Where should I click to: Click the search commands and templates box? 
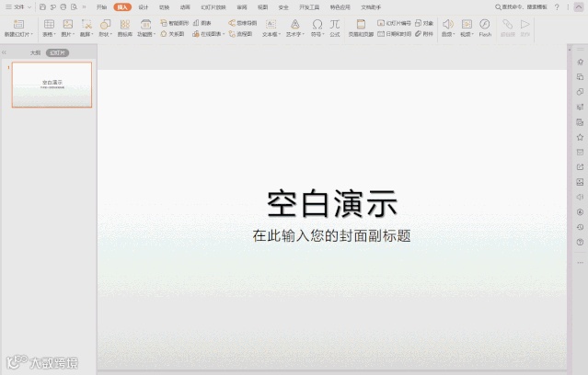[x=521, y=7]
